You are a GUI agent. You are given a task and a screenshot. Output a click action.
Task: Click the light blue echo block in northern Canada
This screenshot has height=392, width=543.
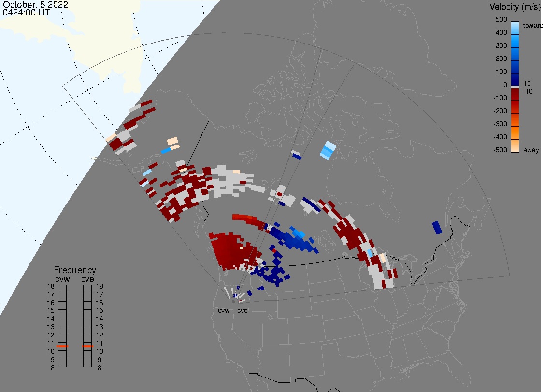(328, 150)
